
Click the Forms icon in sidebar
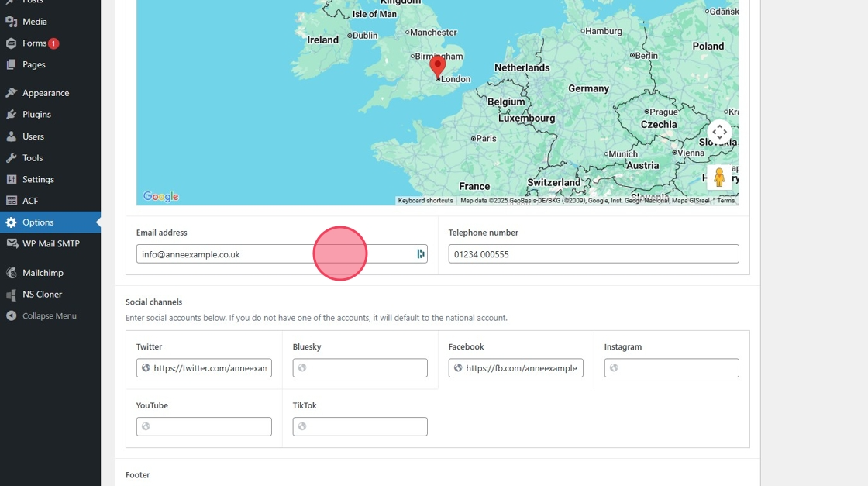[11, 43]
